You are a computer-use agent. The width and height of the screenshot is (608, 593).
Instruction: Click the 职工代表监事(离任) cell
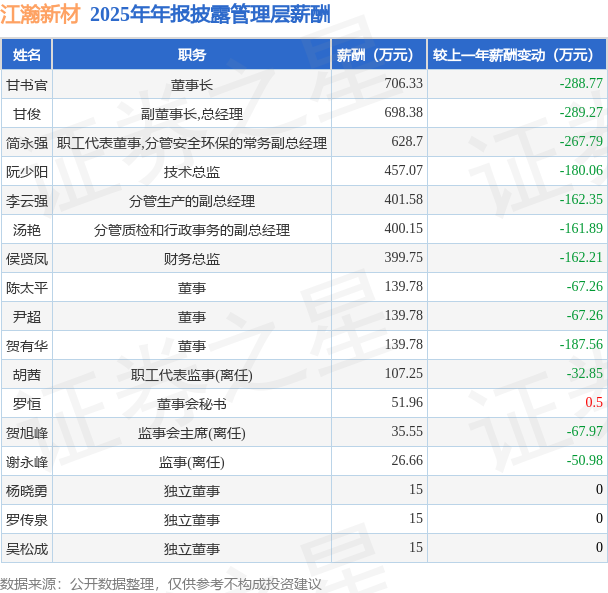click(x=192, y=375)
